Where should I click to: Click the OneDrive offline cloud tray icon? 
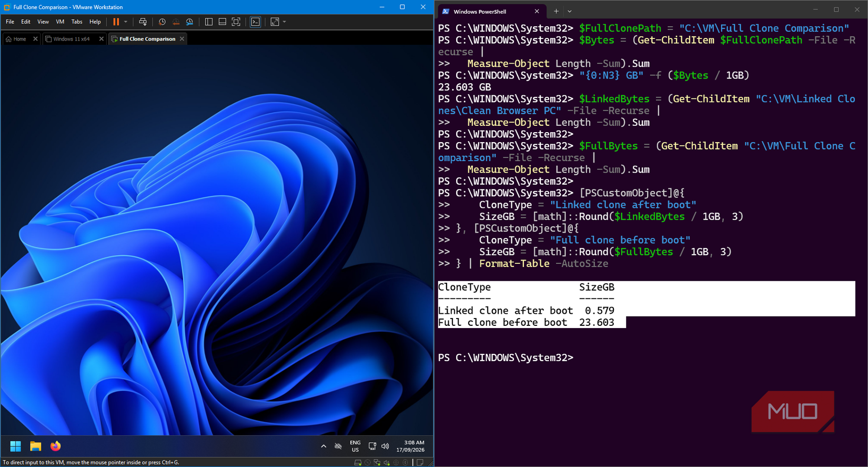click(x=338, y=446)
